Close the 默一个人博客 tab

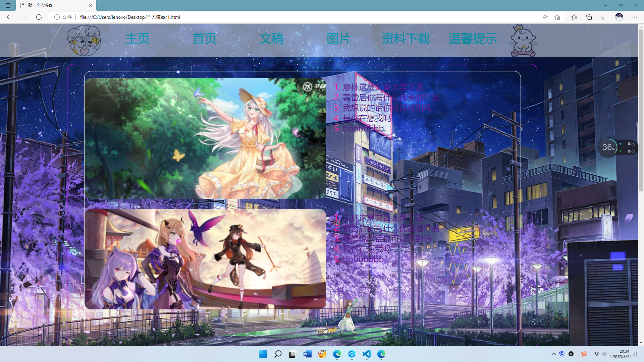click(91, 5)
